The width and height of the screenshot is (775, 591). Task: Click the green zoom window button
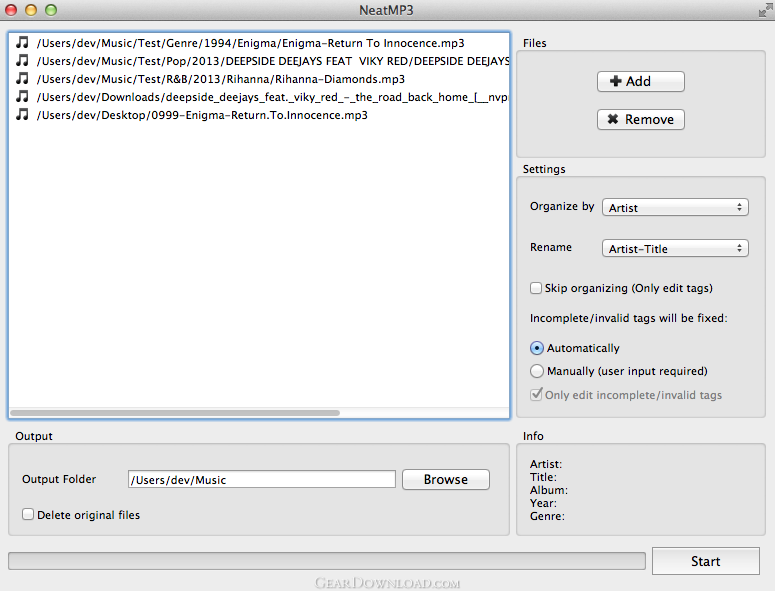[51, 10]
